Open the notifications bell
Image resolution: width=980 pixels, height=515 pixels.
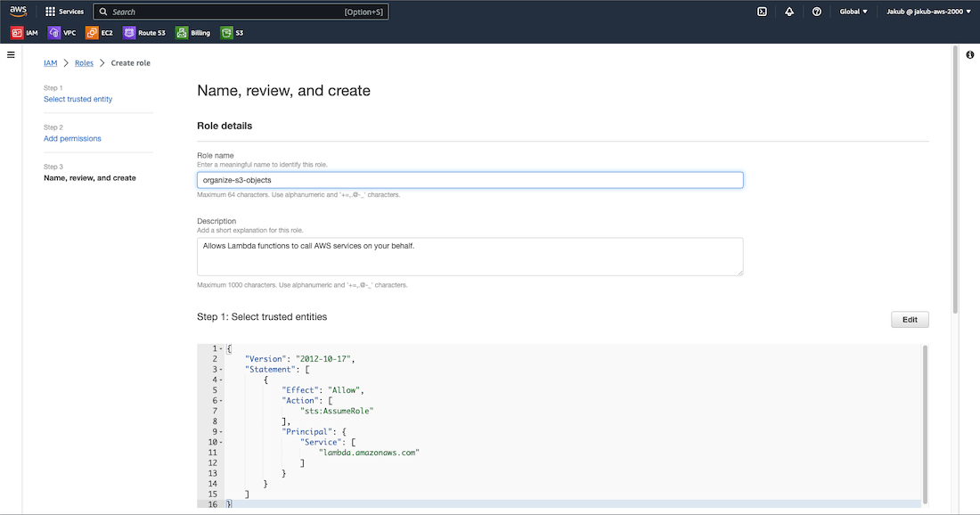click(789, 12)
